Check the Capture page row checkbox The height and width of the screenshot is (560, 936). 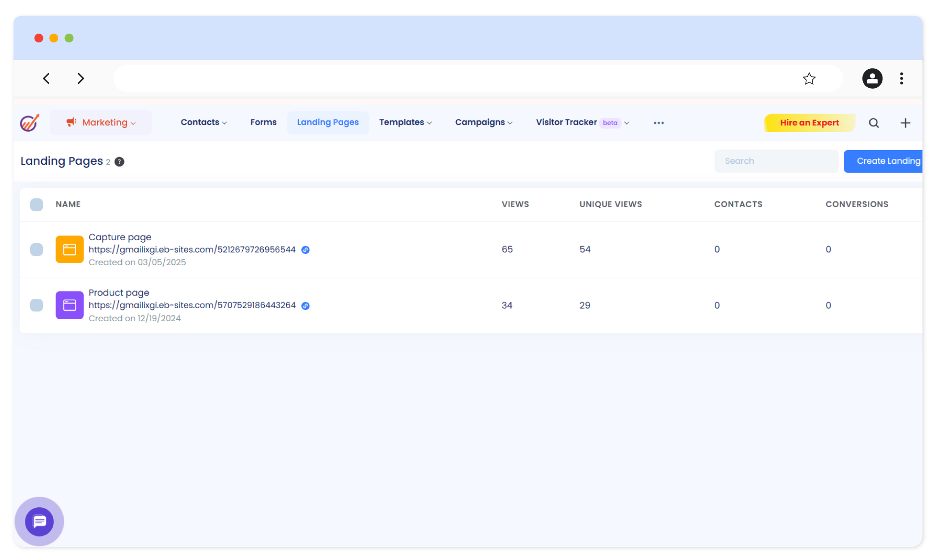pyautogui.click(x=37, y=250)
